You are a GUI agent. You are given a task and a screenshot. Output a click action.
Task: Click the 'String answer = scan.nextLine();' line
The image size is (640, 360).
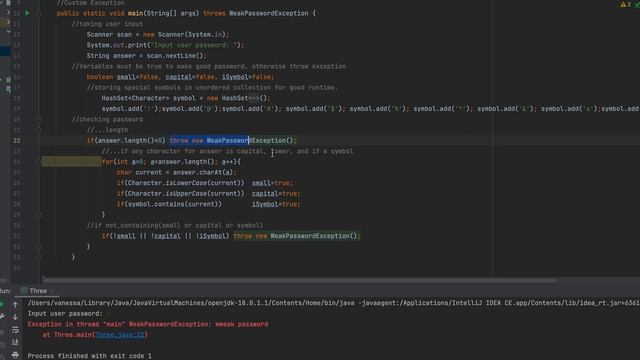(146, 56)
